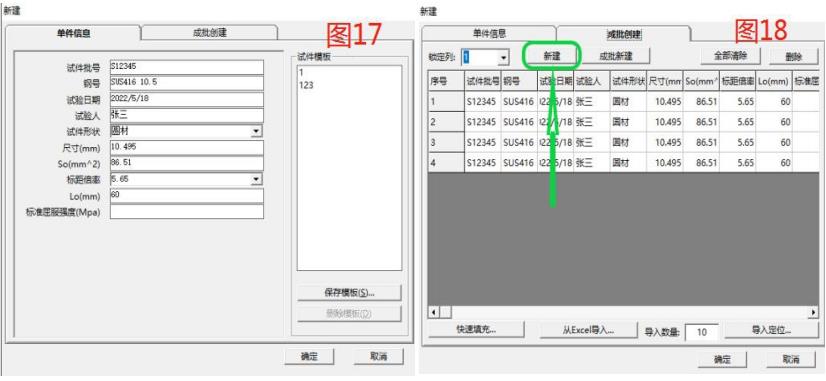The image size is (826, 381).
Task: Select row number 3 in batch table
Action: coord(446,142)
